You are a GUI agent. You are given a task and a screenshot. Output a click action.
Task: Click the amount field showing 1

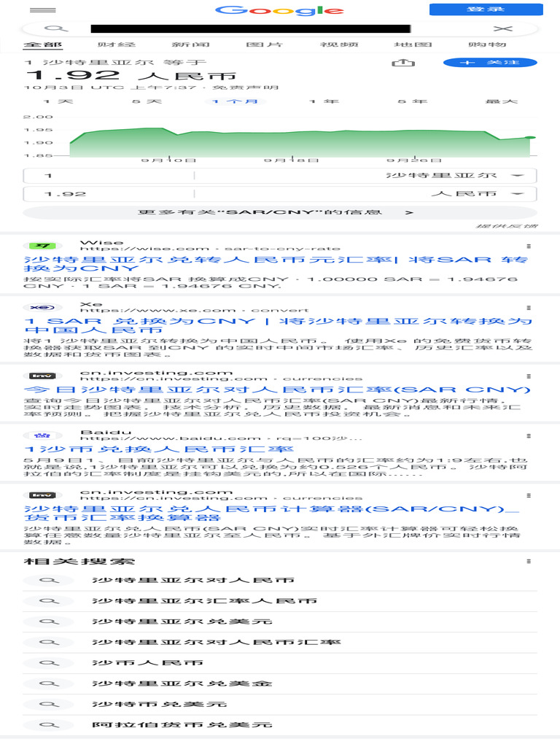click(x=109, y=175)
